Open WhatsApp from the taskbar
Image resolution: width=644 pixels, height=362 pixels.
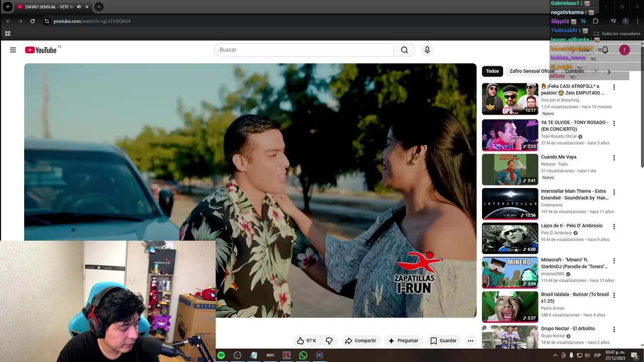tap(303, 355)
